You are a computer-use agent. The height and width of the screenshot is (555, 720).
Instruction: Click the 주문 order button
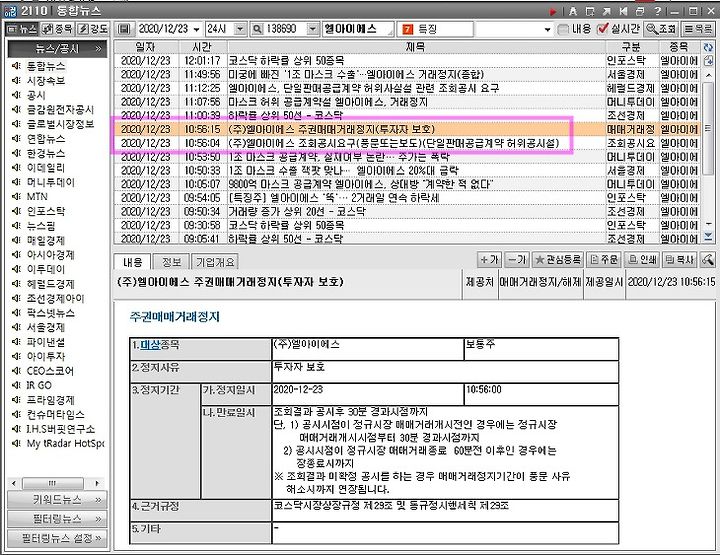604,259
